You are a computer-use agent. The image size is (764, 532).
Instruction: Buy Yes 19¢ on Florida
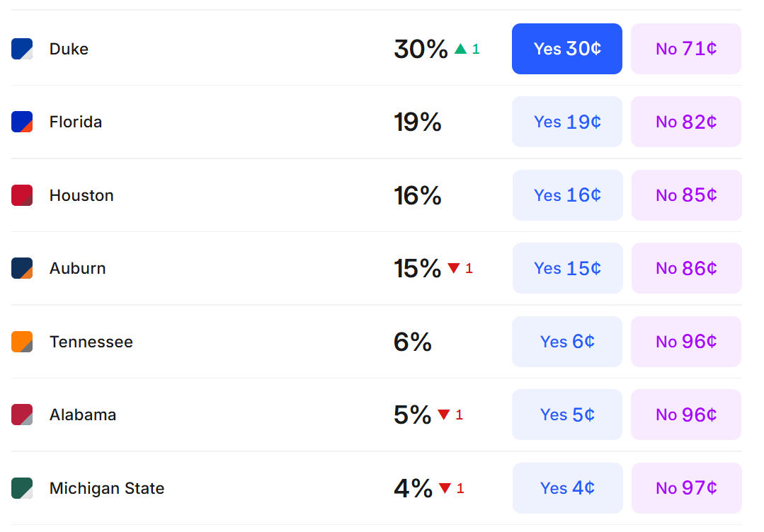[566, 122]
